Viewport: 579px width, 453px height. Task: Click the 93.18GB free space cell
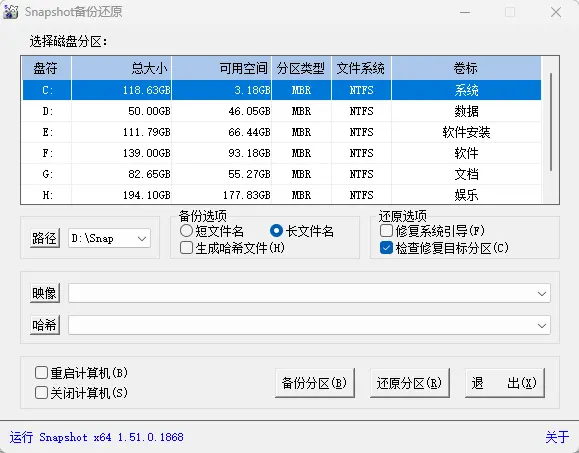click(222, 153)
